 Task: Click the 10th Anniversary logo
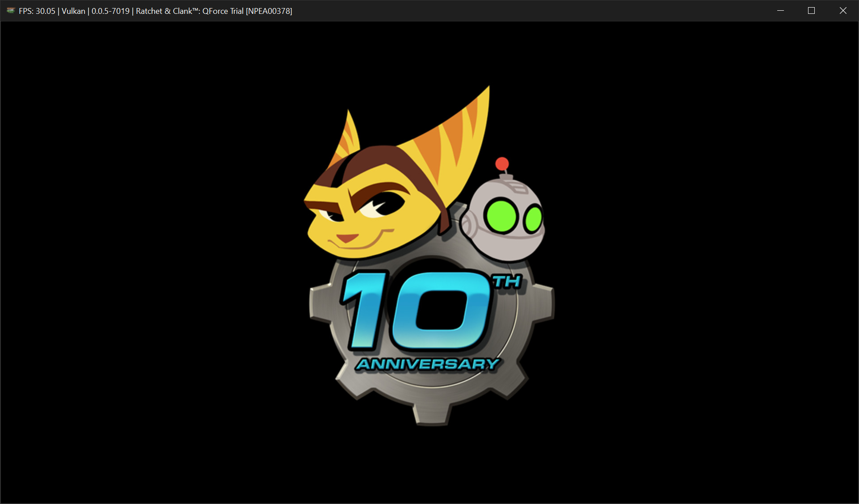point(430,256)
